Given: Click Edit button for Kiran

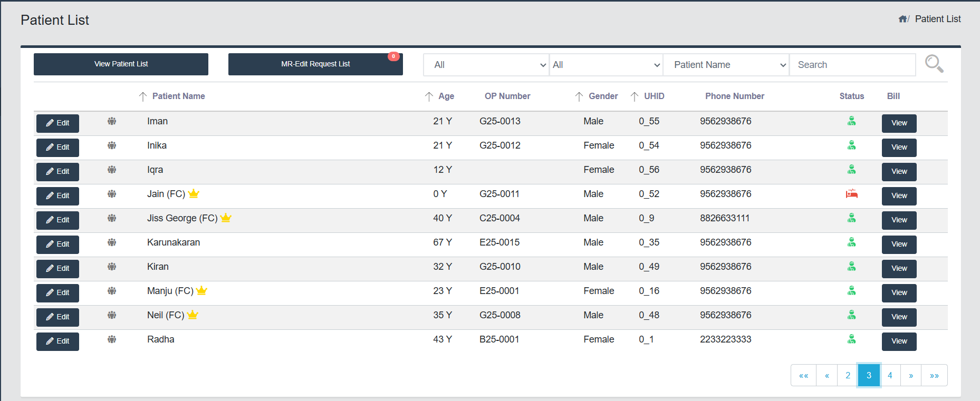Looking at the screenshot, I should click(57, 268).
